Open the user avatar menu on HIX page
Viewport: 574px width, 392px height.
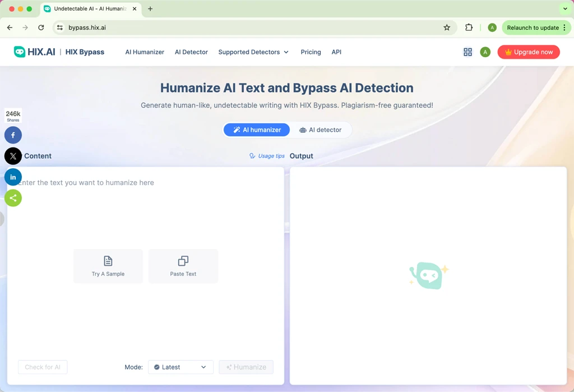[x=485, y=52]
